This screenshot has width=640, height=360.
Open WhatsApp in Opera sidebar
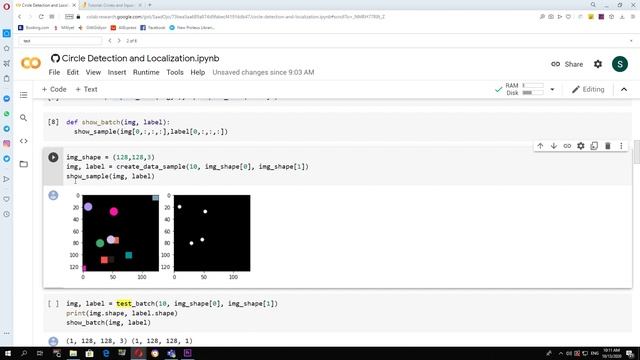click(7, 114)
